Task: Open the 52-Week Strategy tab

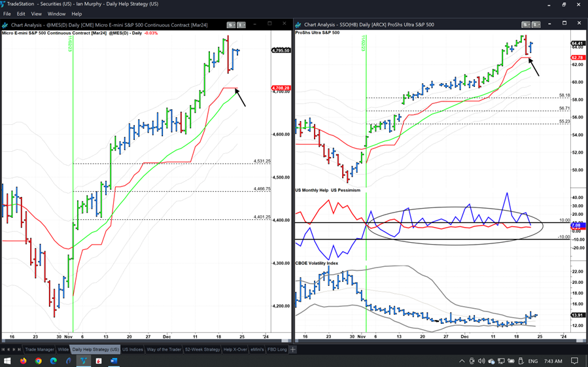Action: click(x=203, y=349)
